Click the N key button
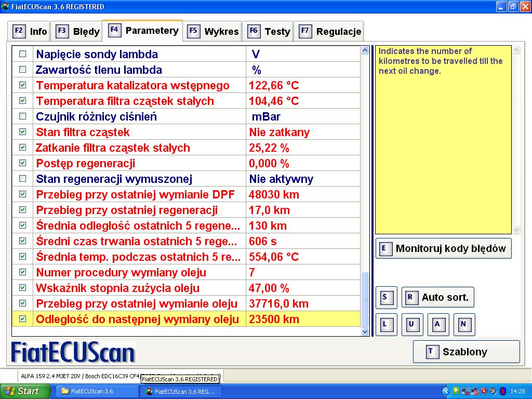 point(464,324)
